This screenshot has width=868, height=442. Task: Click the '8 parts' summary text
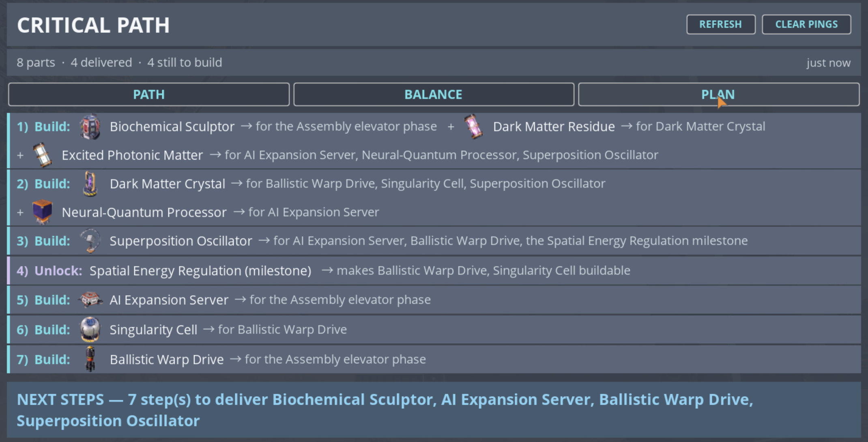click(x=36, y=62)
